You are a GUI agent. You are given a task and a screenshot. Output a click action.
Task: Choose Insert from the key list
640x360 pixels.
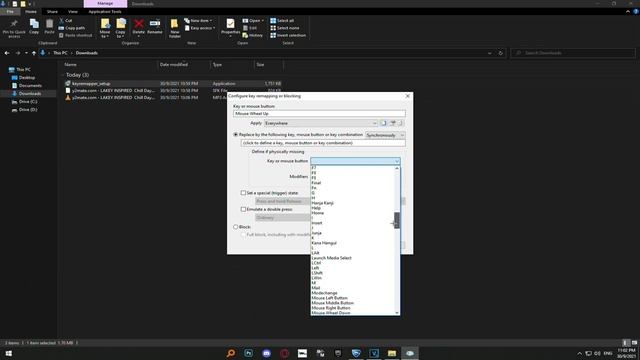click(317, 223)
